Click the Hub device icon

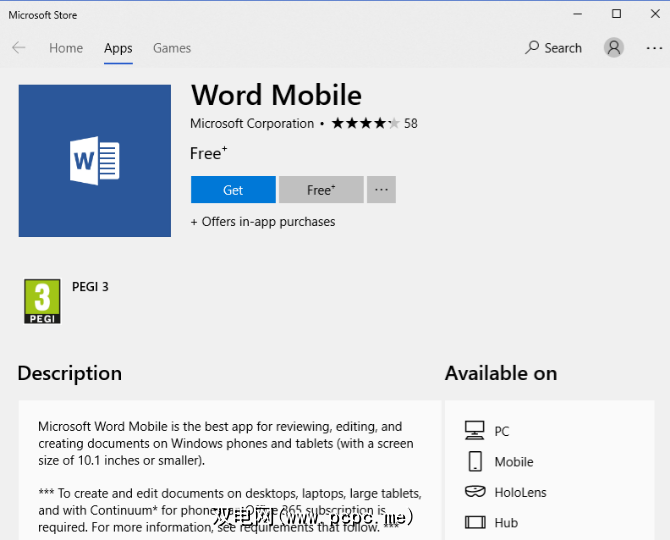point(475,522)
